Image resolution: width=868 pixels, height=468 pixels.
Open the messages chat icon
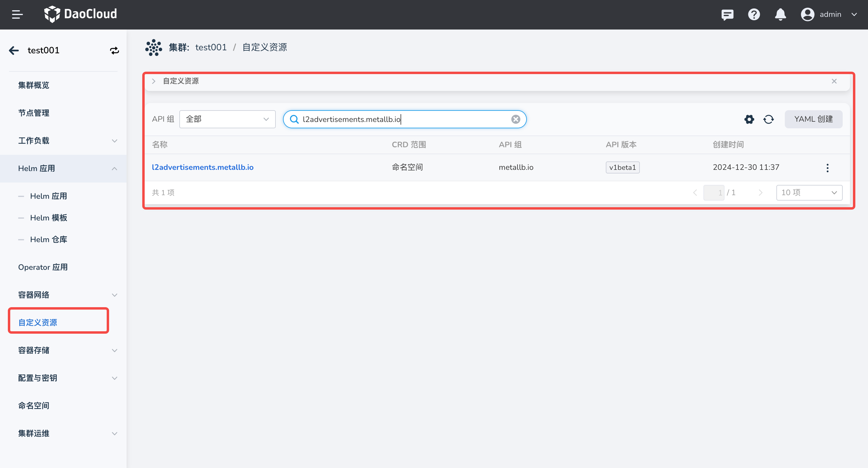727,14
